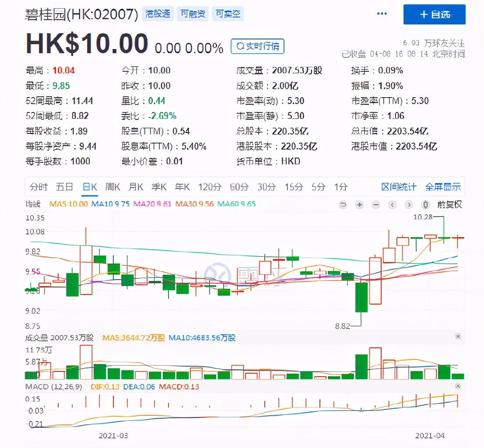Click the MA20 9.61 legend label

pos(152,204)
